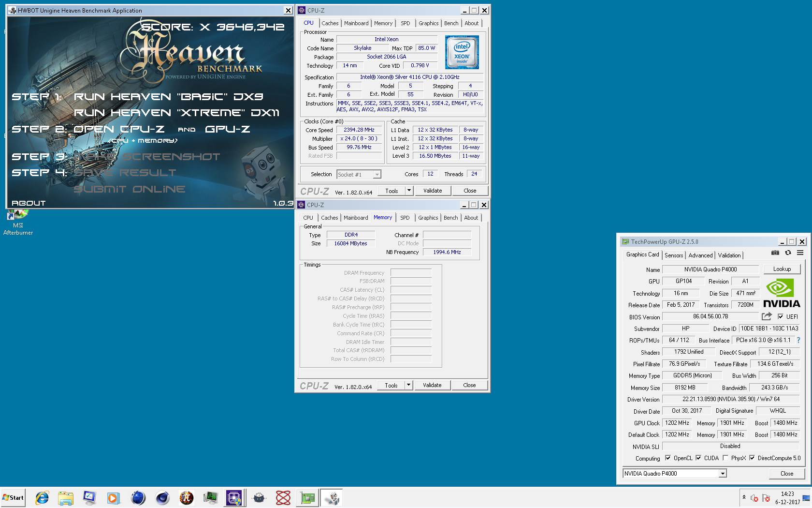Viewport: 812px width, 508px height.
Task: Switch to CPU-Z via taskbar icon
Action: pyautogui.click(x=234, y=497)
